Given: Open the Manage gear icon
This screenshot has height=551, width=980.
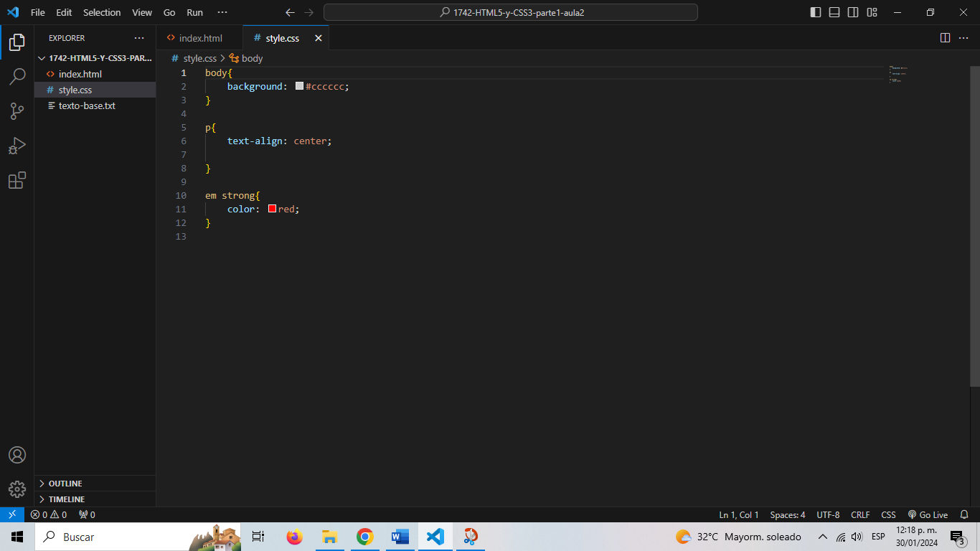Looking at the screenshot, I should click(x=17, y=489).
